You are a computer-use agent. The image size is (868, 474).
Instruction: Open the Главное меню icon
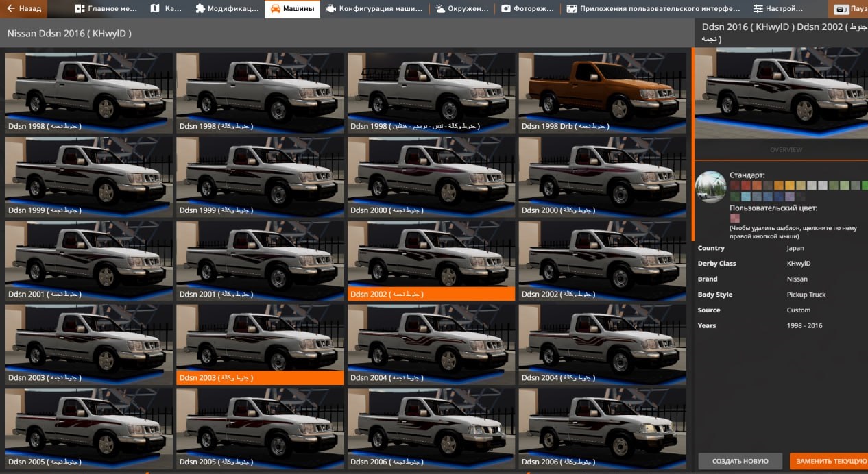click(80, 9)
